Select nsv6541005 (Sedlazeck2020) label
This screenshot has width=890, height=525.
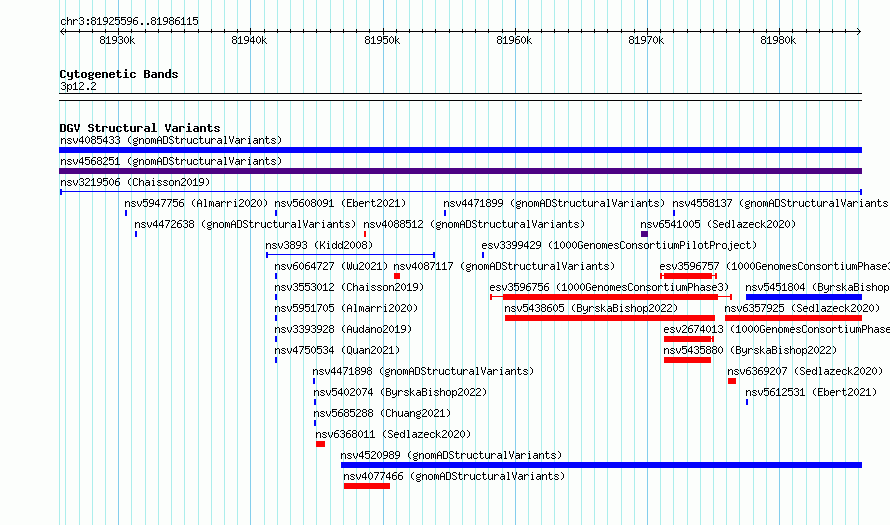tap(718, 224)
